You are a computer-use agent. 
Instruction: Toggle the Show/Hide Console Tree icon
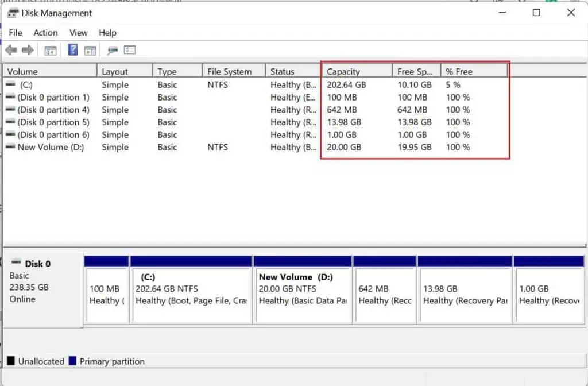[x=50, y=50]
